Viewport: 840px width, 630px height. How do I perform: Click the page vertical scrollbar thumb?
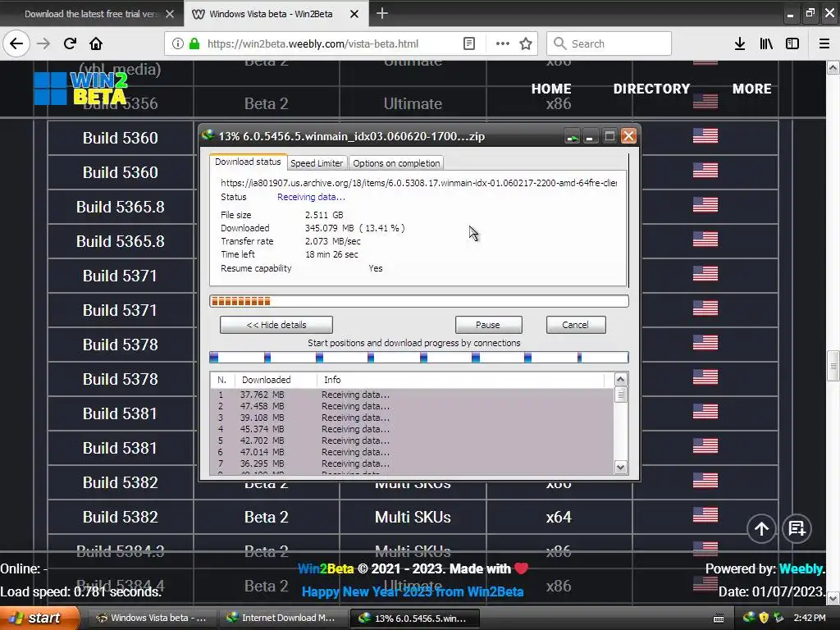[x=833, y=366]
